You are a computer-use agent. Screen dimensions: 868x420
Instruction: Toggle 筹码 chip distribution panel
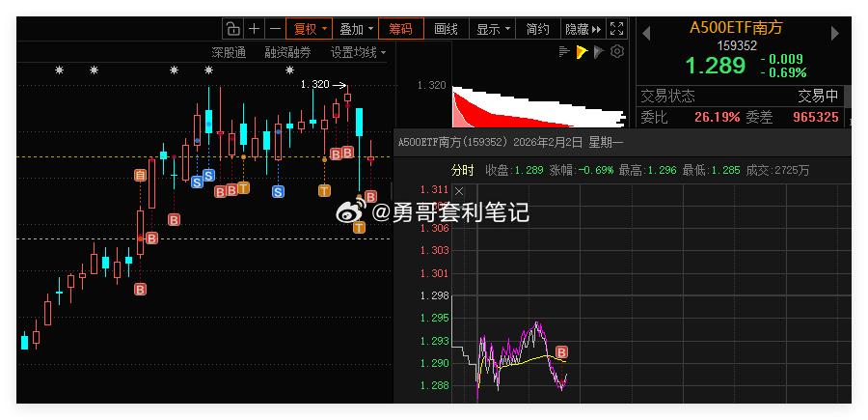[401, 29]
